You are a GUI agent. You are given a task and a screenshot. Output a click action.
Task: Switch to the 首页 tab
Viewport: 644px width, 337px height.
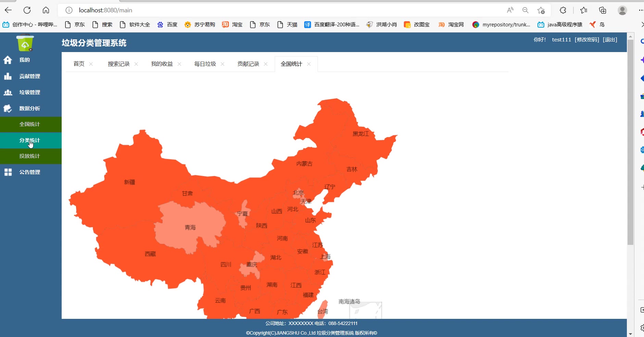coord(79,64)
